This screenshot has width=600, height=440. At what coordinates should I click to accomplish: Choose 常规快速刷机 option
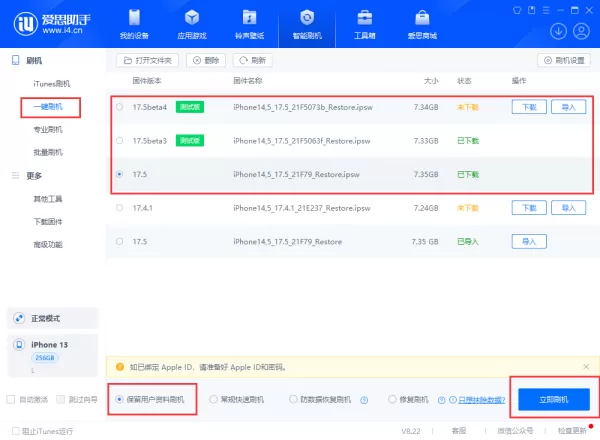(213, 399)
